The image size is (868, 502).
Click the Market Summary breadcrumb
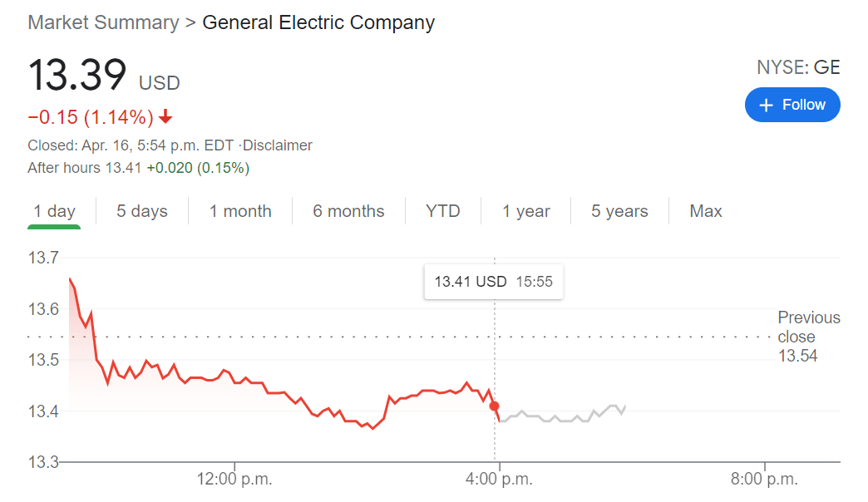103,22
